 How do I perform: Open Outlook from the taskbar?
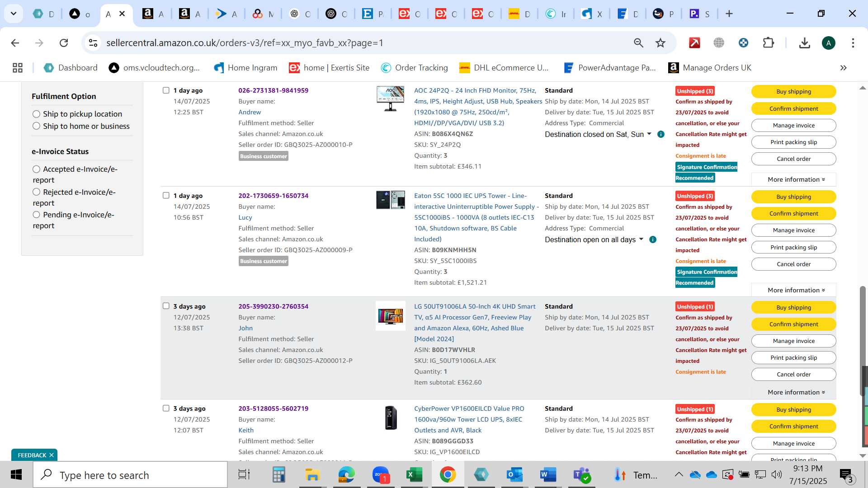click(514, 475)
